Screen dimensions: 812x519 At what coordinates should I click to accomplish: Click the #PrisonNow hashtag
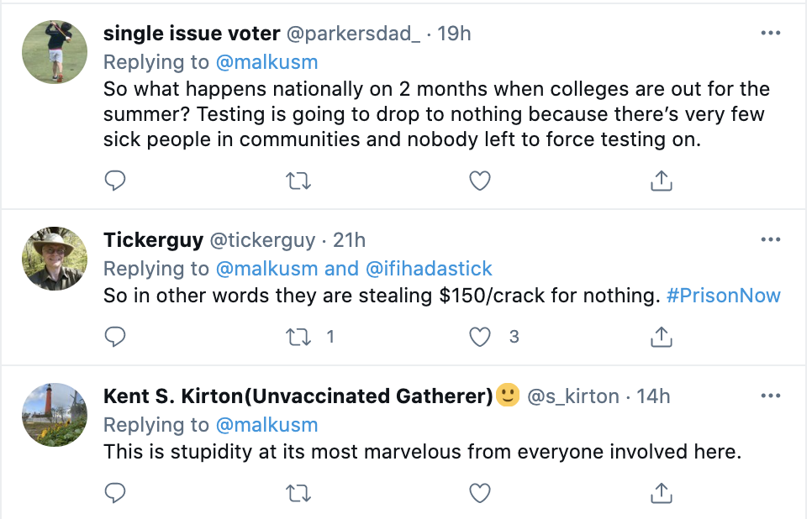click(x=724, y=296)
